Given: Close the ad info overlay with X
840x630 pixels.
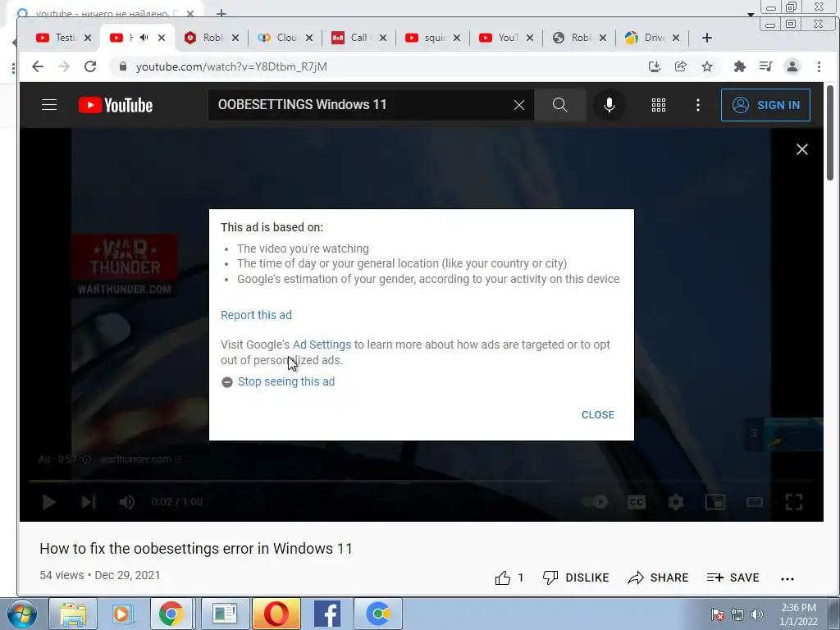Looking at the screenshot, I should [x=802, y=149].
